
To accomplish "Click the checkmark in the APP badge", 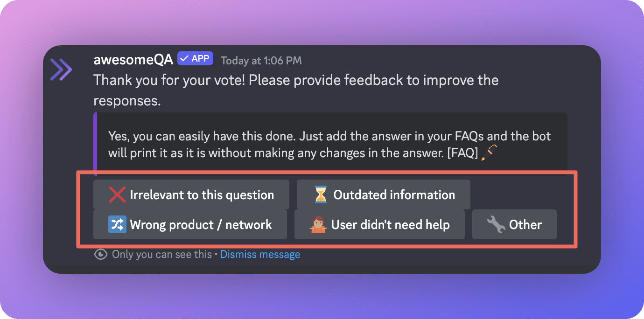I will tap(183, 58).
